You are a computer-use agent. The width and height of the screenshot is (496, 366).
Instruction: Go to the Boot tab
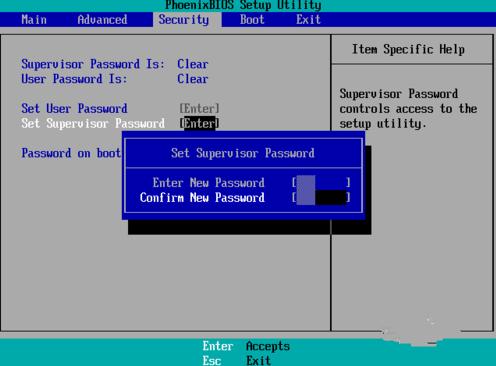252,20
